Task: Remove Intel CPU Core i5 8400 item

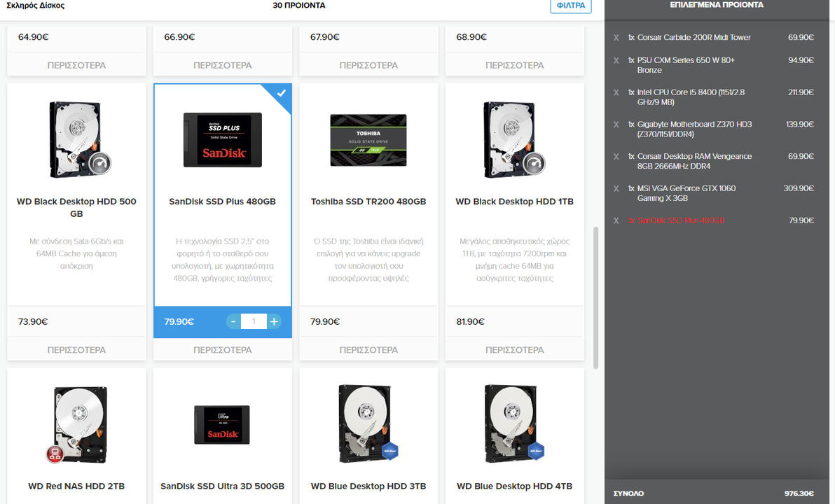Action: (x=616, y=92)
